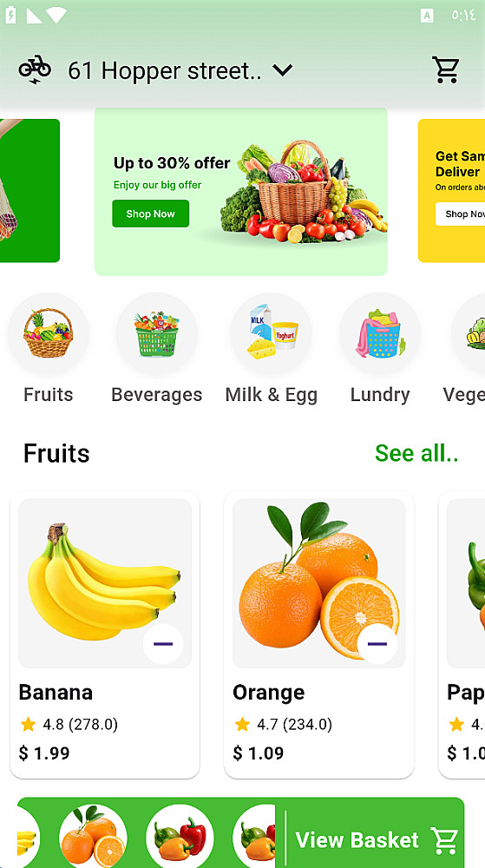Screen dimensions: 485x868
Task: Open the shopping cart icon in header
Action: point(445,70)
